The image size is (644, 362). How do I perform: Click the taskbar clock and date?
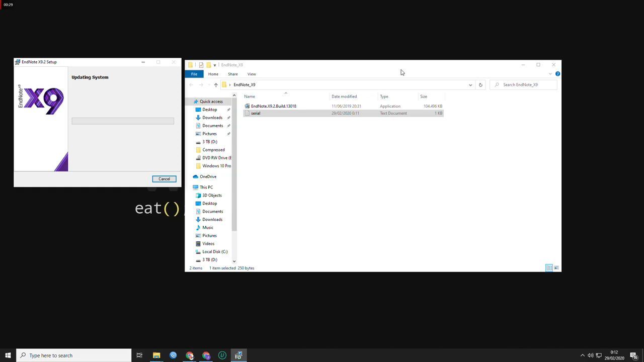click(614, 355)
